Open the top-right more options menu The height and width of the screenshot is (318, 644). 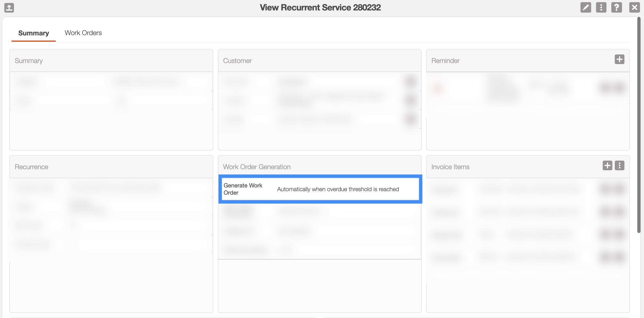pyautogui.click(x=601, y=8)
